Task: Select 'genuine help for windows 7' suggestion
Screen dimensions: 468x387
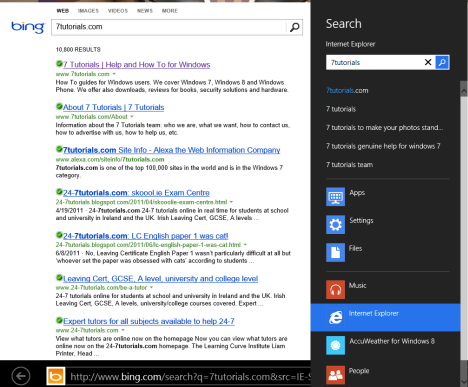Action: pyautogui.click(x=383, y=146)
